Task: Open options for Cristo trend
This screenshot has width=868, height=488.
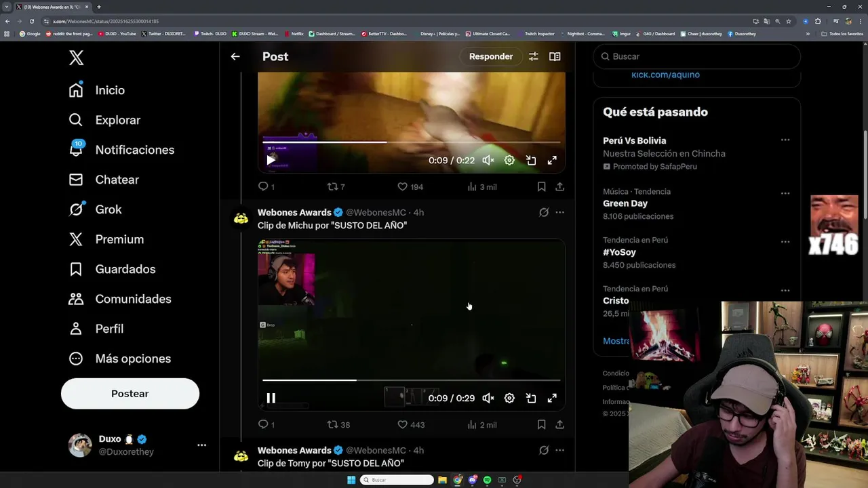Action: point(785,290)
